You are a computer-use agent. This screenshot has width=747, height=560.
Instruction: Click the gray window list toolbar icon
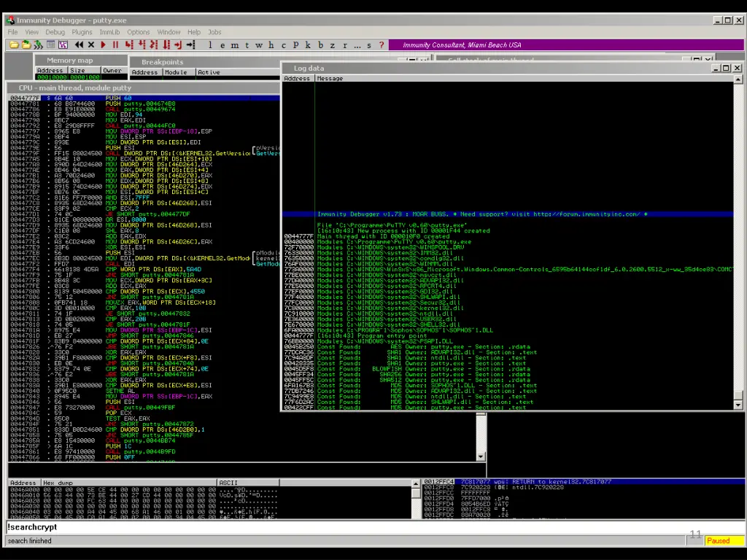coord(50,44)
